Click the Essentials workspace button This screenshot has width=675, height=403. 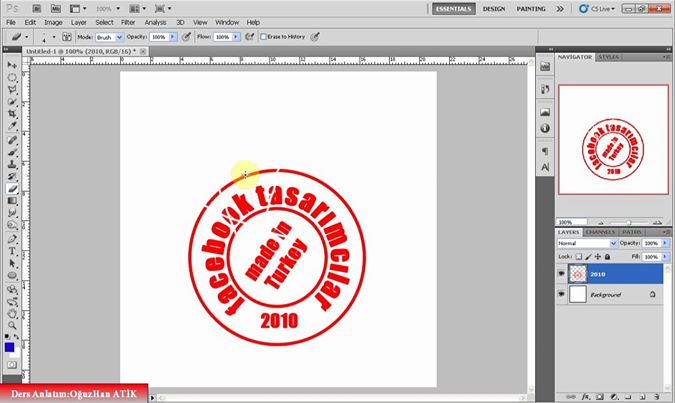454,9
